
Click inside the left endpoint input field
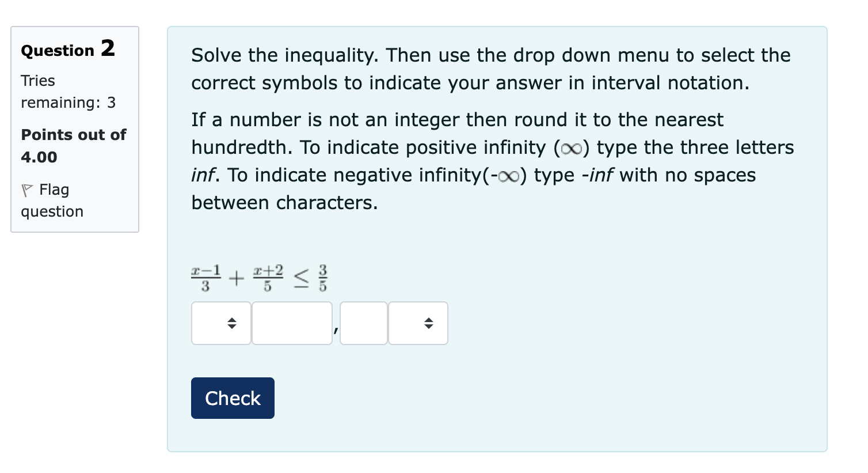coord(292,323)
